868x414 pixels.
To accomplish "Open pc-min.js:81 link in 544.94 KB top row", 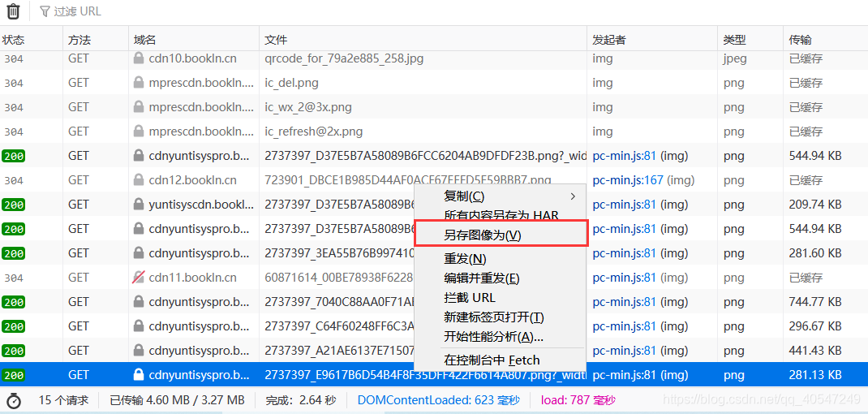I will coord(625,157).
